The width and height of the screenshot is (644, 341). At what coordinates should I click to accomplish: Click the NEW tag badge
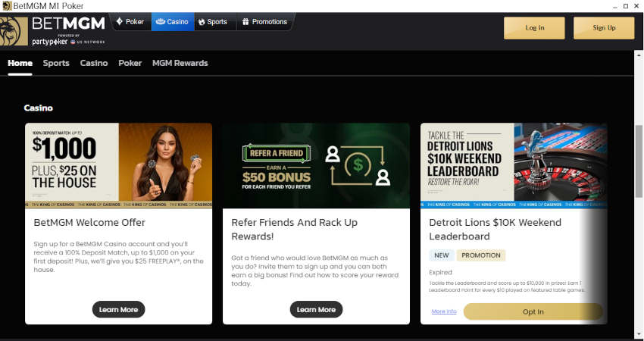click(442, 255)
